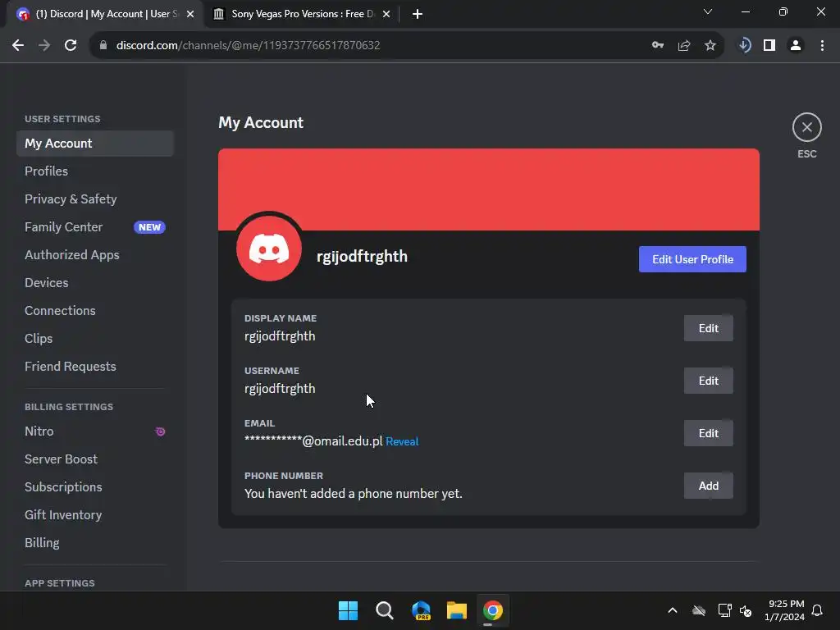Open the notifications bell icon
Viewport: 840px width, 630px height.
pos(817,610)
